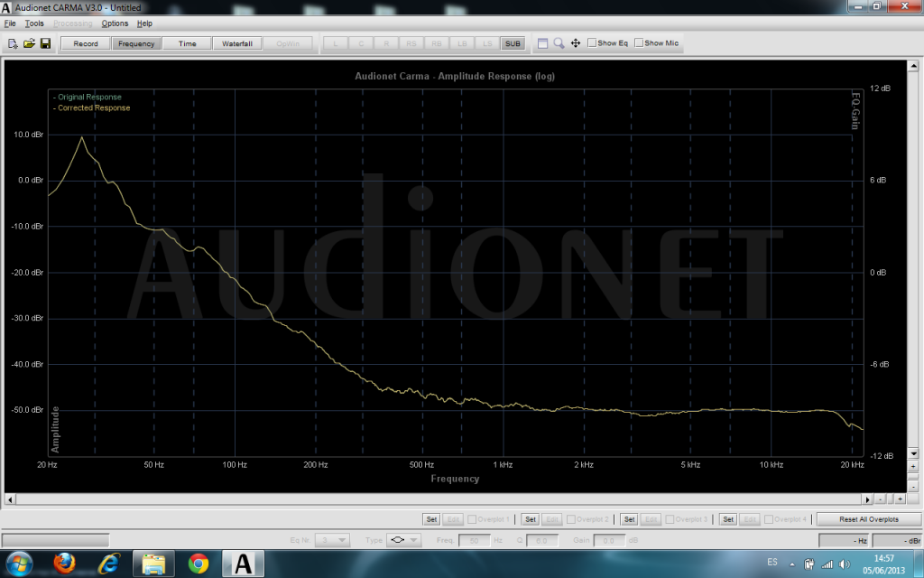Launch Internet Explorer from the taskbar
The height and width of the screenshot is (578, 924).
click(109, 564)
